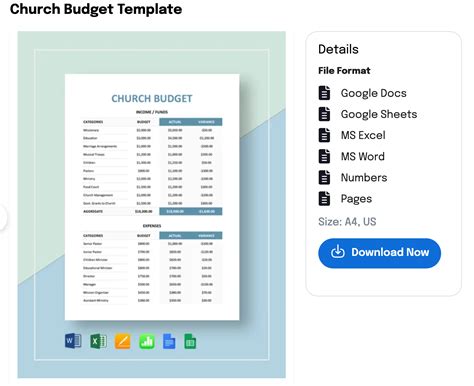This screenshot has height=386, width=474.
Task: Click the Download Now button
Action: [x=379, y=253]
